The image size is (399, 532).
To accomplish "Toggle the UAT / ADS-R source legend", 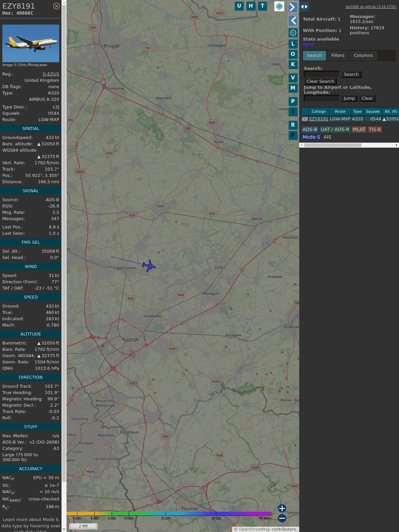I will (335, 129).
